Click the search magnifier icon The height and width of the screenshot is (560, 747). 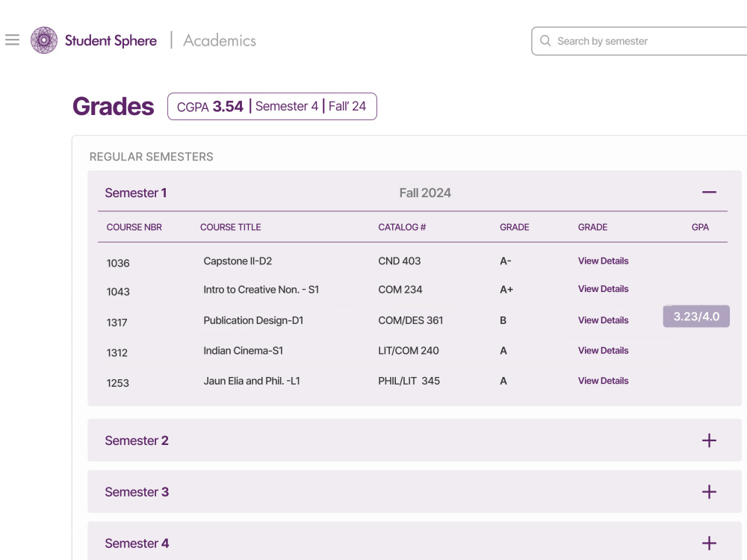pos(545,41)
